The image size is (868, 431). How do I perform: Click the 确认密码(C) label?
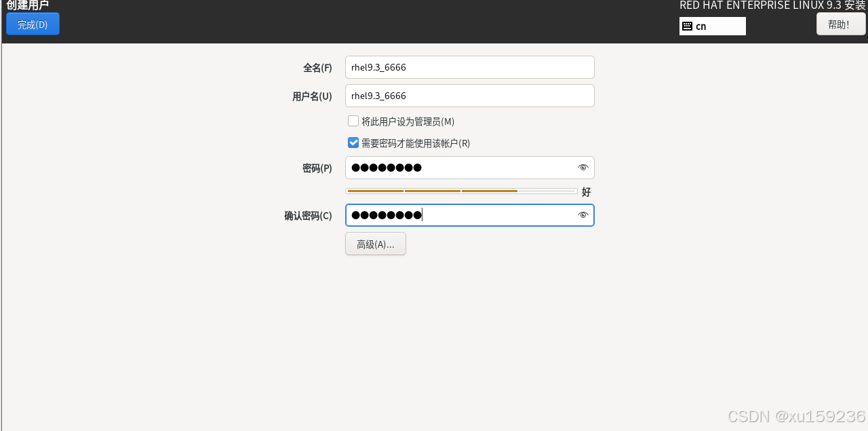coord(308,216)
